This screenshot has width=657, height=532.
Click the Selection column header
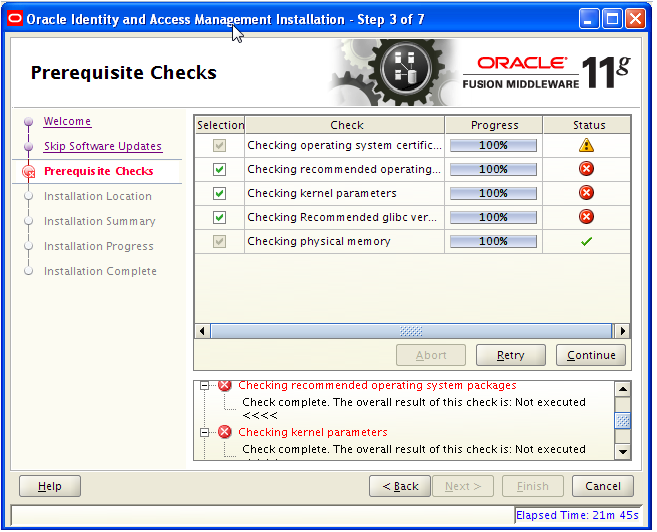click(x=220, y=125)
